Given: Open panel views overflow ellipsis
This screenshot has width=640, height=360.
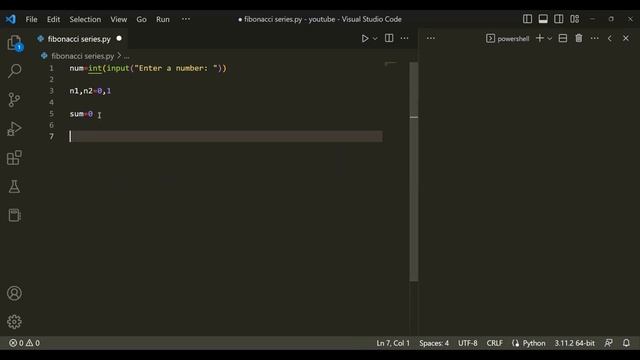Looking at the screenshot, I should point(431,38).
